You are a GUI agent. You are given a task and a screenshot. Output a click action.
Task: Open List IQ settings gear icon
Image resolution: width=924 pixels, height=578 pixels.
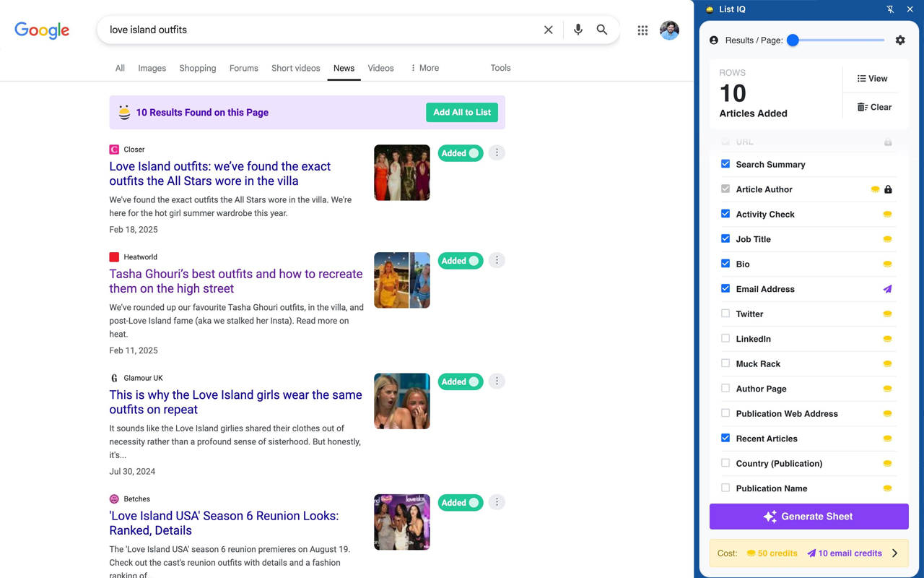click(x=900, y=40)
